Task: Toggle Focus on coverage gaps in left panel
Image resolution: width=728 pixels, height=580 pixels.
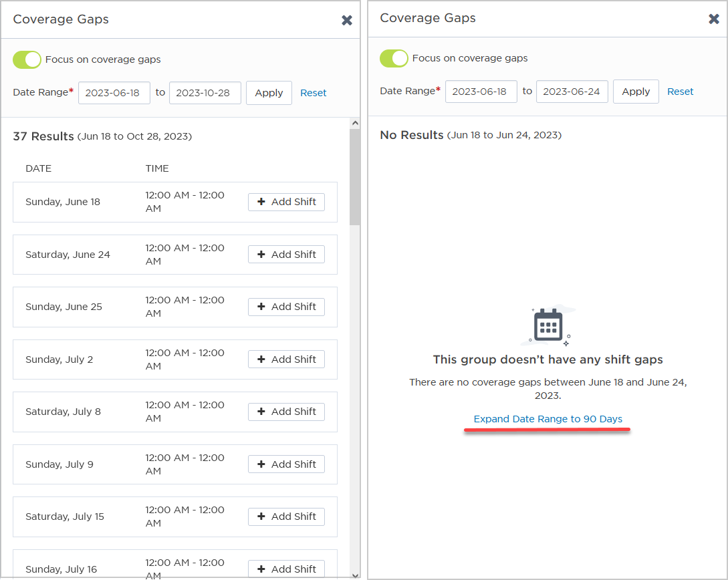Action: [x=27, y=60]
